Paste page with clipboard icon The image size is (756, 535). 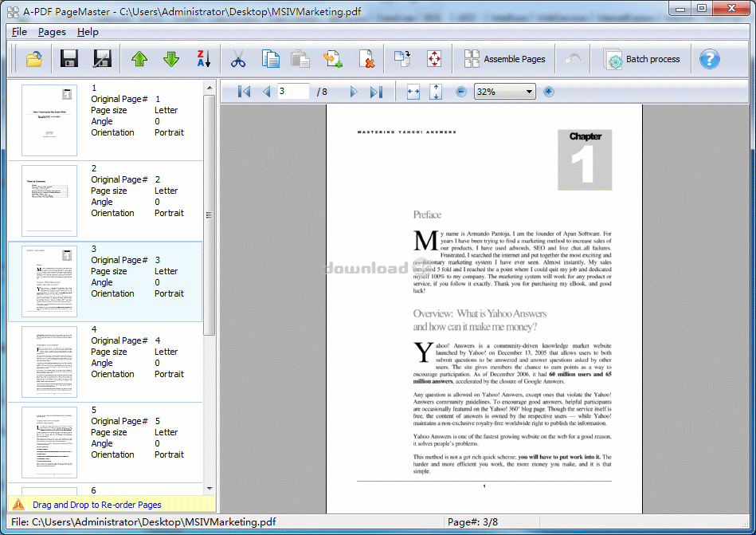(x=300, y=59)
